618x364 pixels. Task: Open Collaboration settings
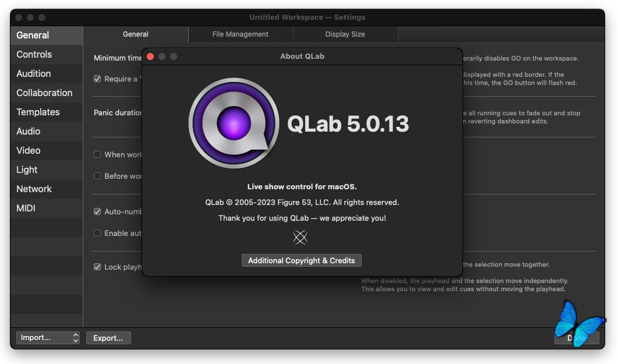[x=47, y=93]
